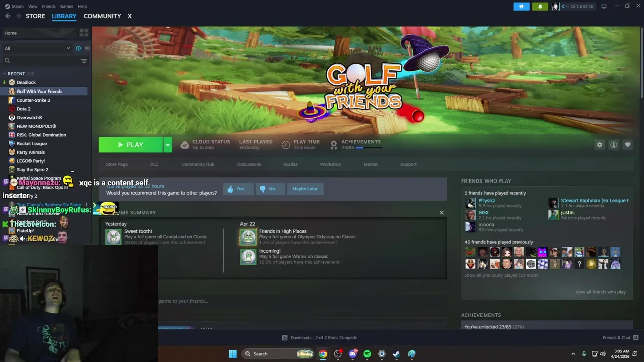The width and height of the screenshot is (644, 362).
Task: Open Friends & Chat
Action: tap(620, 338)
